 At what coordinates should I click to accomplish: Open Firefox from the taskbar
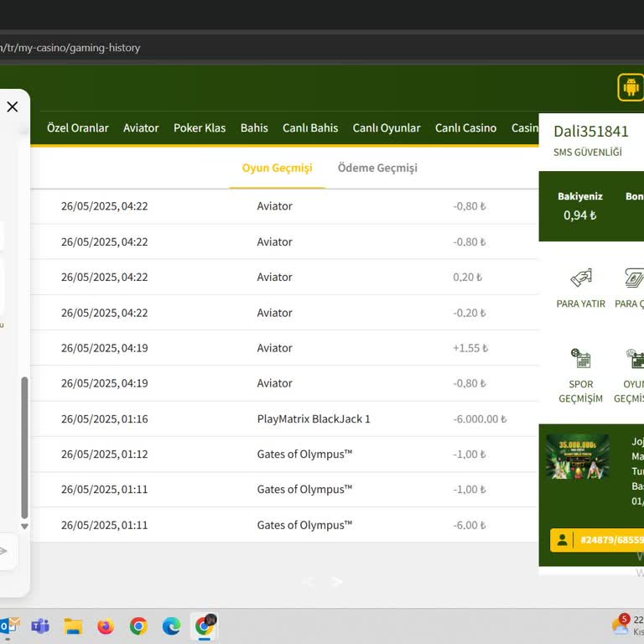point(106,626)
